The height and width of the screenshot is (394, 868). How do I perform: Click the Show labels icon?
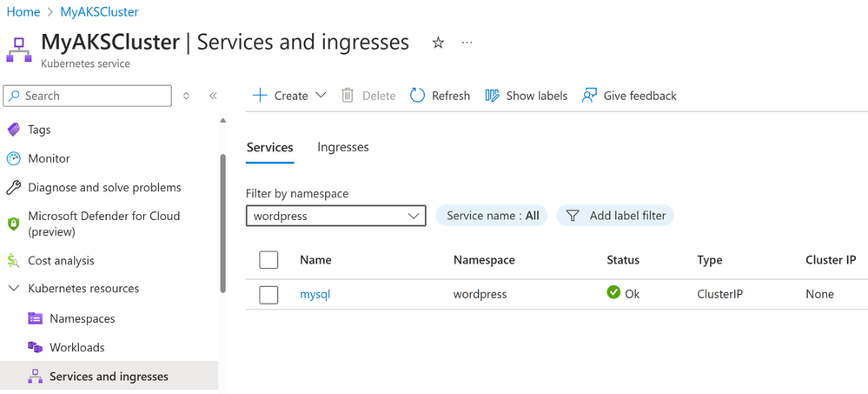coord(492,96)
